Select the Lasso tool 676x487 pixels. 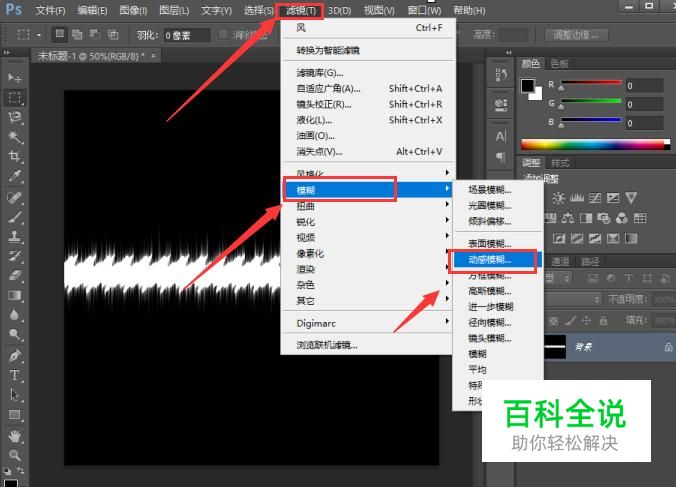tap(14, 117)
